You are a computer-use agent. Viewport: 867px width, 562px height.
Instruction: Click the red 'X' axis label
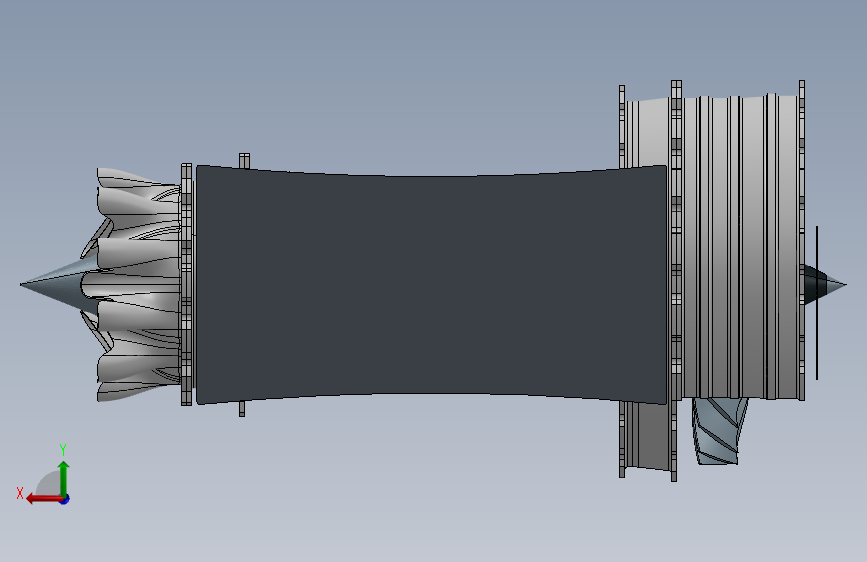[20, 493]
